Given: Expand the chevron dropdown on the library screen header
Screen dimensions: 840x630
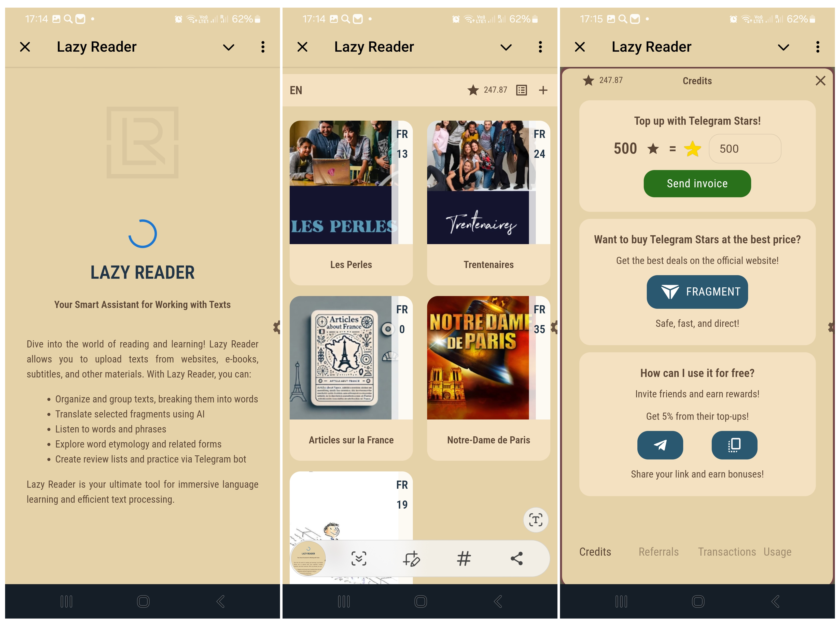Looking at the screenshot, I should [x=506, y=47].
